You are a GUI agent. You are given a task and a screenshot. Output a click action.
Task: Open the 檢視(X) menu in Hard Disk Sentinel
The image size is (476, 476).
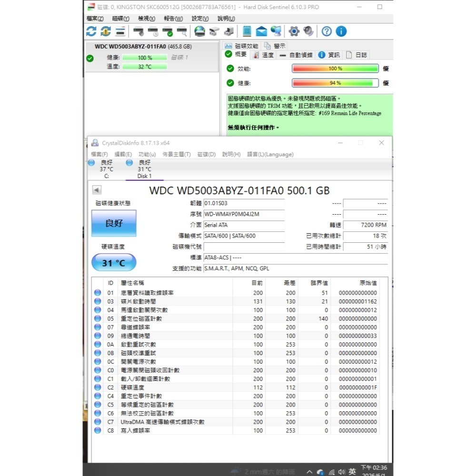147,19
